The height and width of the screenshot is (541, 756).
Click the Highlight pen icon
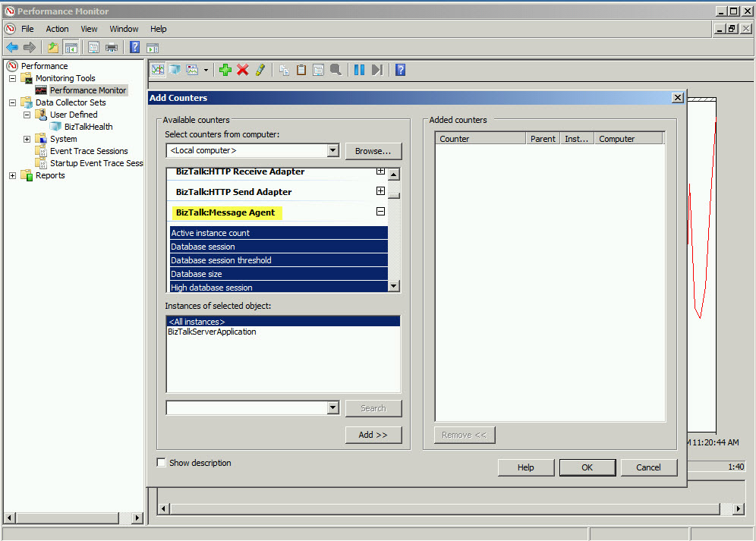click(260, 70)
